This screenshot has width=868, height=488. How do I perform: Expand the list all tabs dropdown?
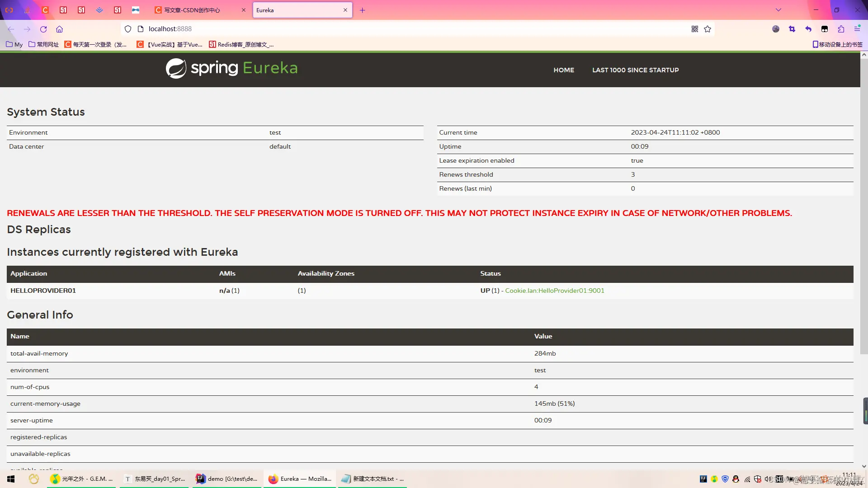coord(778,10)
